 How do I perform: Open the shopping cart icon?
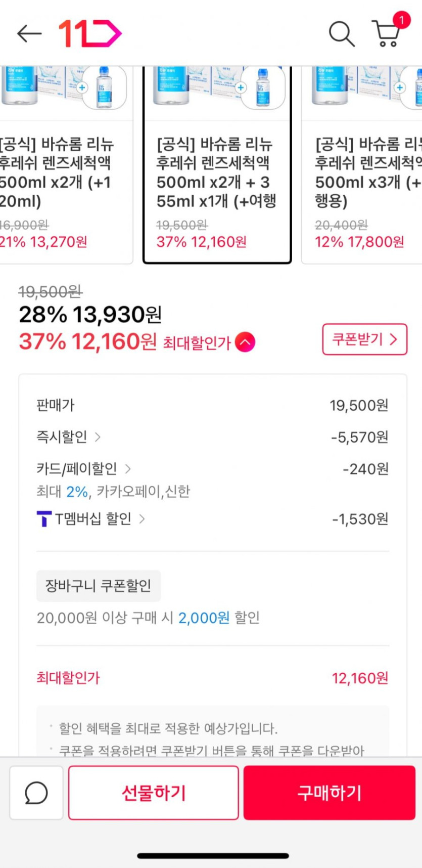point(387,33)
